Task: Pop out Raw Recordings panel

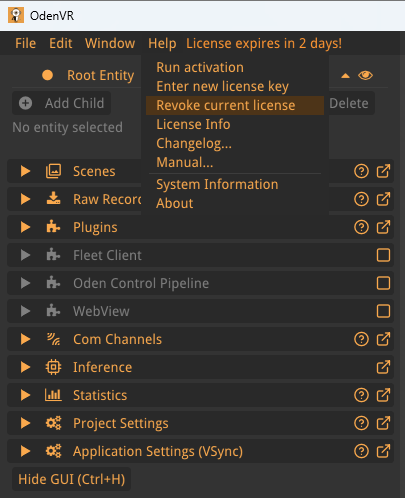Action: pos(383,199)
